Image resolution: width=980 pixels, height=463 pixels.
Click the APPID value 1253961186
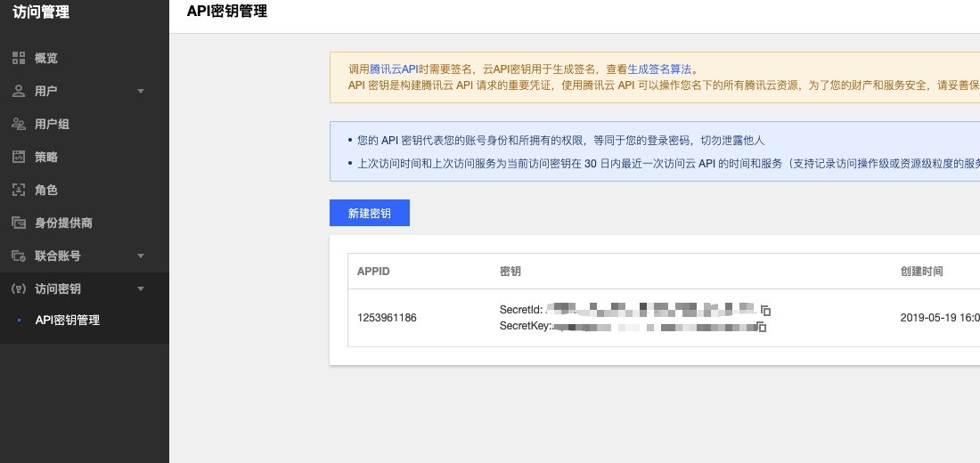[x=387, y=318]
